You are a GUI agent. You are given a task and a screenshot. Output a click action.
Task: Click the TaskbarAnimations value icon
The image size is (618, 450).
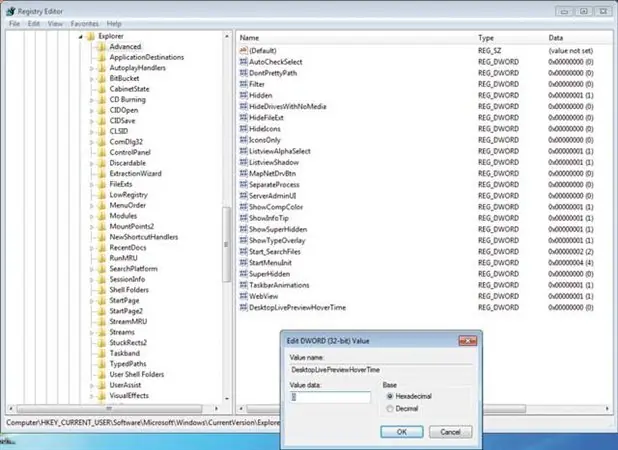(244, 285)
